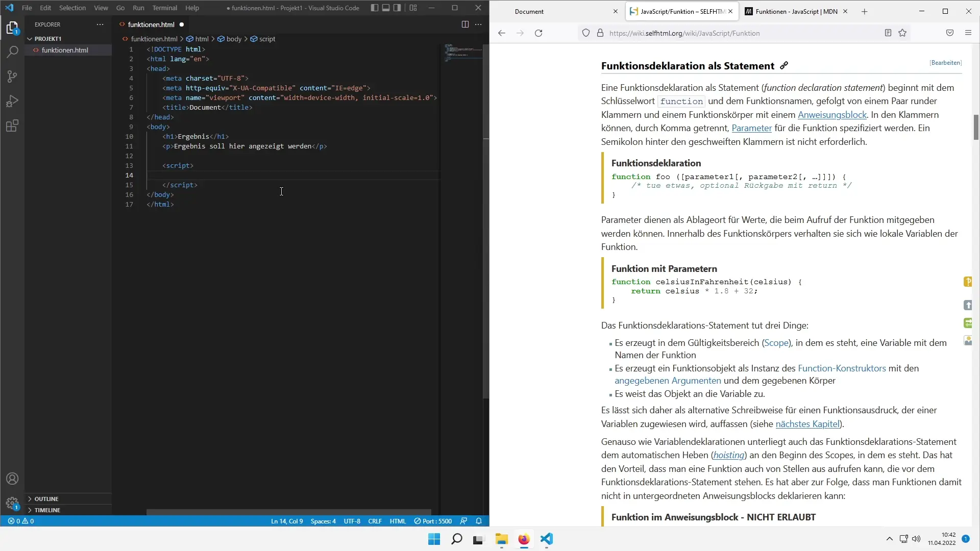Image resolution: width=980 pixels, height=551 pixels.
Task: Click the browser page vertical scrollbar
Action: coord(976,128)
